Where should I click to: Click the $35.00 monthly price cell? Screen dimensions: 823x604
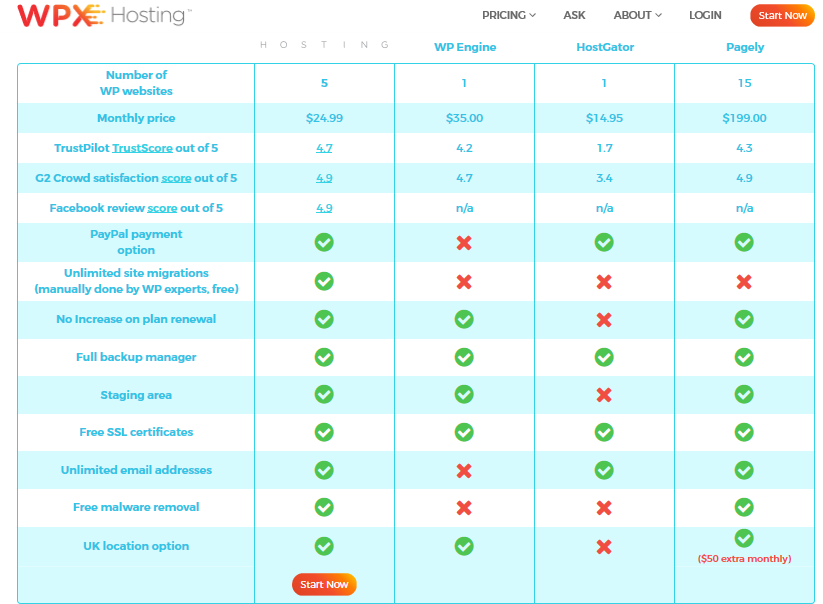465,118
